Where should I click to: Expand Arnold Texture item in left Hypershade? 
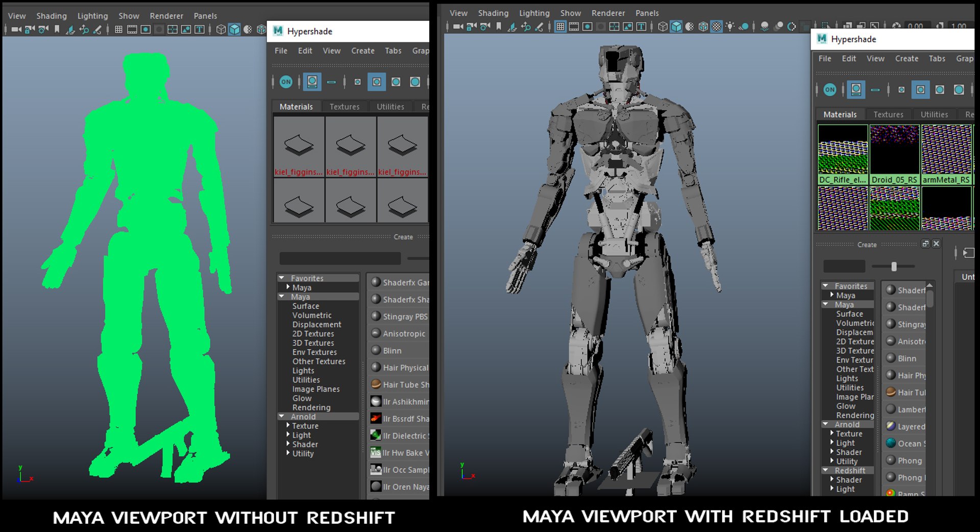coord(288,425)
